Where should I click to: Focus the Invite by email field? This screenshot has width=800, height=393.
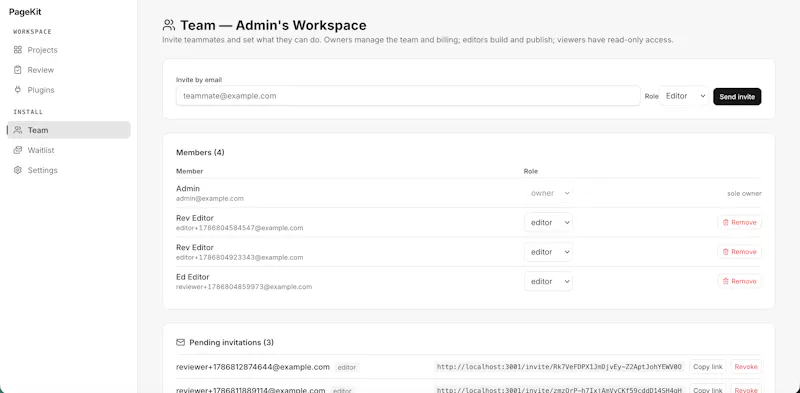408,96
